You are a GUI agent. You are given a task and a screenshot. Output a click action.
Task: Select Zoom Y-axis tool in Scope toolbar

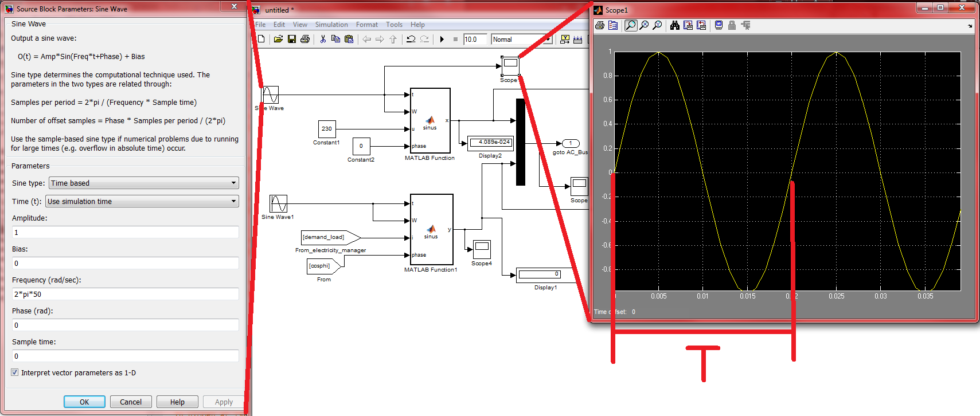657,25
